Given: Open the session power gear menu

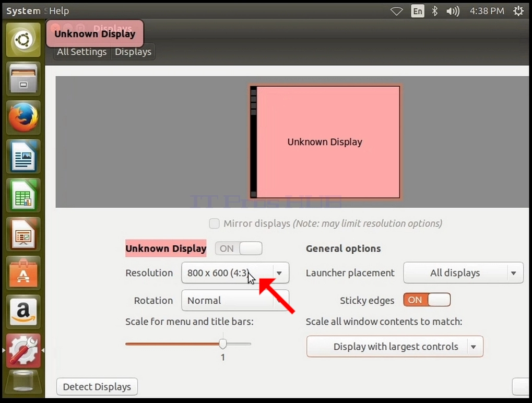Looking at the screenshot, I should point(518,11).
